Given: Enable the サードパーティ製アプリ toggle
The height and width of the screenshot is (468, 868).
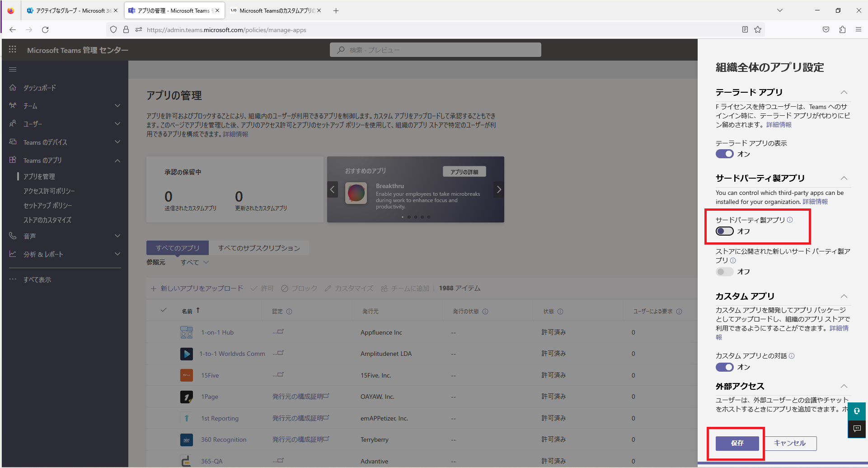Looking at the screenshot, I should pos(724,232).
